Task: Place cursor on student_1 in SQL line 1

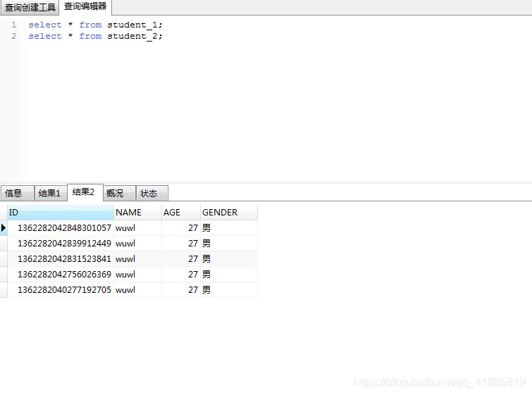Action: coord(132,25)
